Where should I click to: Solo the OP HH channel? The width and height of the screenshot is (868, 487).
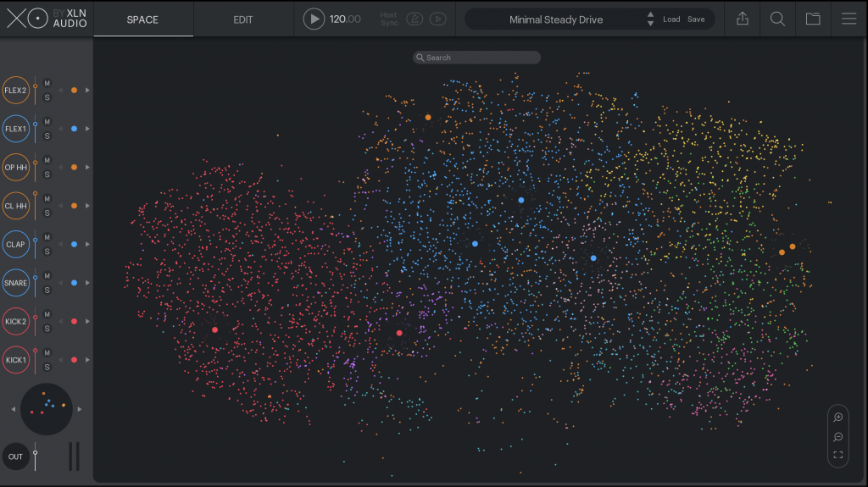point(47,174)
